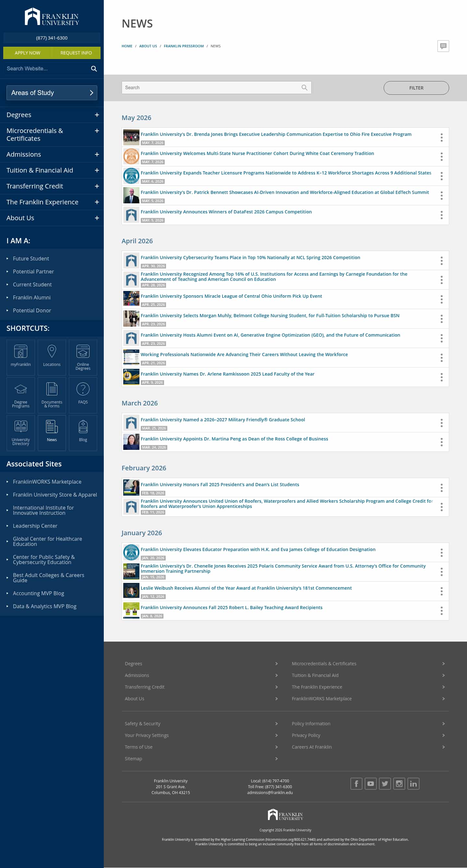Select Future Student under I AM A
The width and height of the screenshot is (467, 868).
(x=31, y=259)
